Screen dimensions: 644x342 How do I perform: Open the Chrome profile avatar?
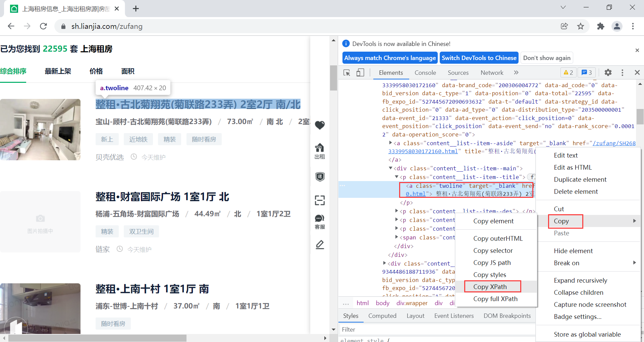[617, 26]
